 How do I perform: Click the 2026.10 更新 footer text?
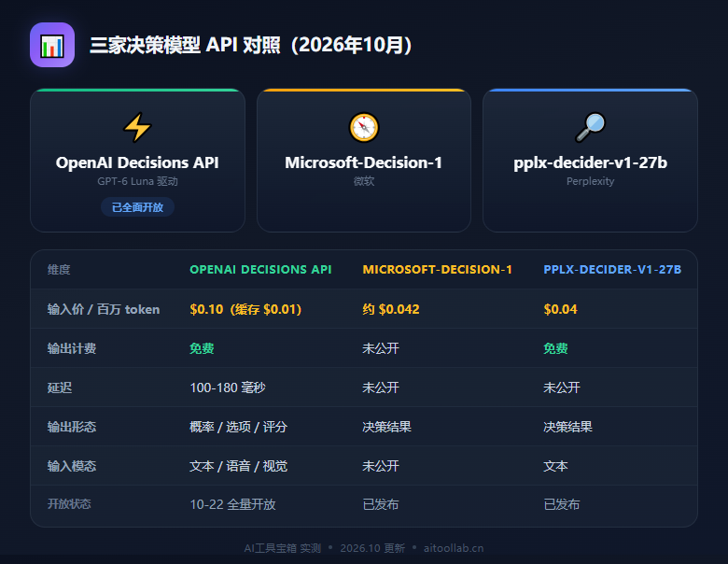tap(372, 548)
